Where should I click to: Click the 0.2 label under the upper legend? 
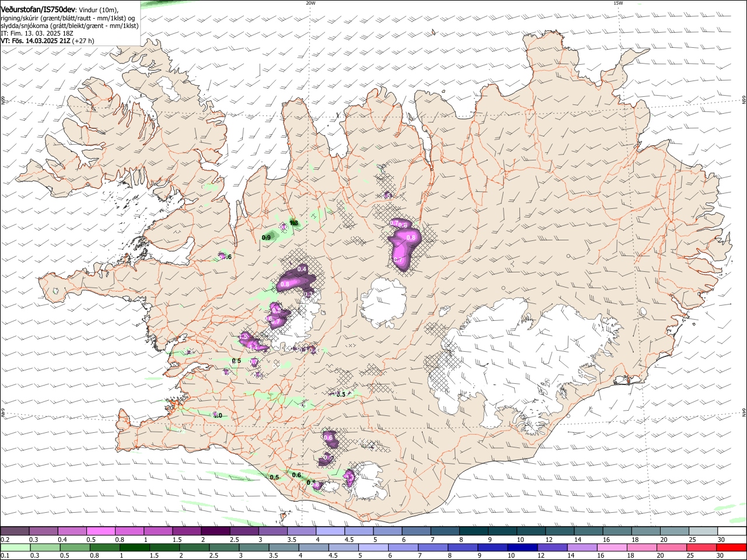pyautogui.click(x=5, y=540)
